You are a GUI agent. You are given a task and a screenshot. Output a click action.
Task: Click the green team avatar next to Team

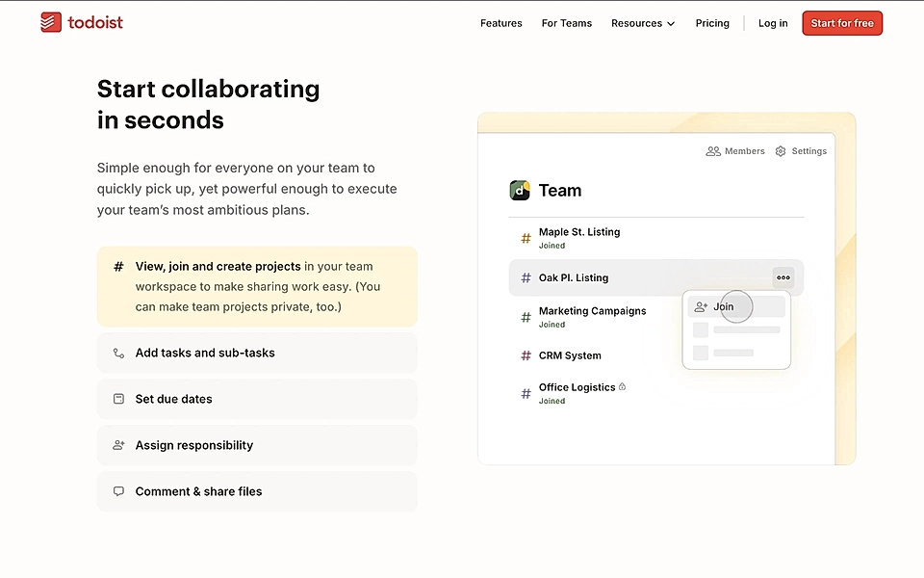point(520,190)
